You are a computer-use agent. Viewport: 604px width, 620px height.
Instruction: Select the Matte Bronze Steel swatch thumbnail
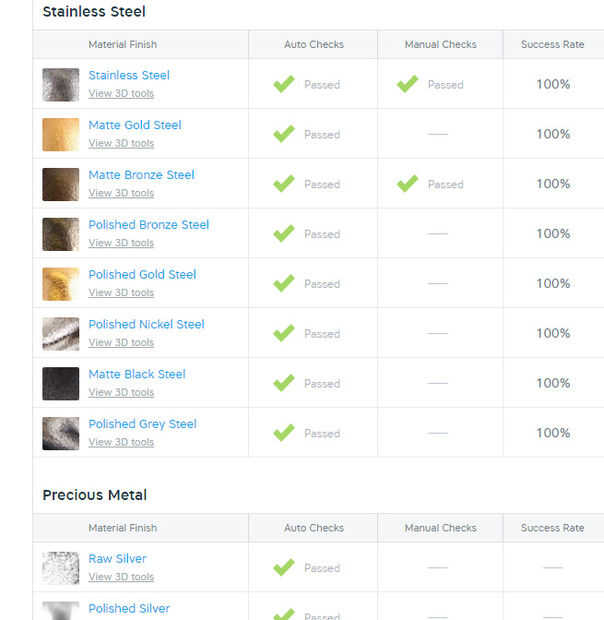pos(60,184)
